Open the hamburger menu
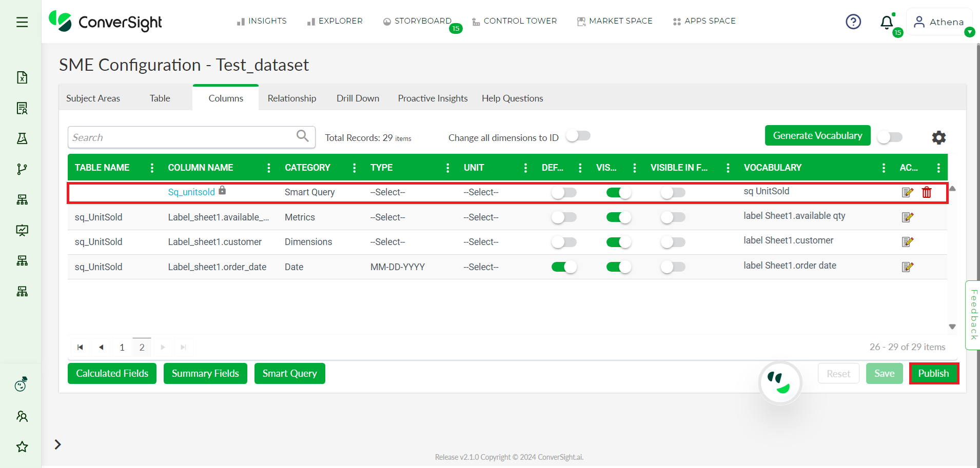 coord(22,22)
